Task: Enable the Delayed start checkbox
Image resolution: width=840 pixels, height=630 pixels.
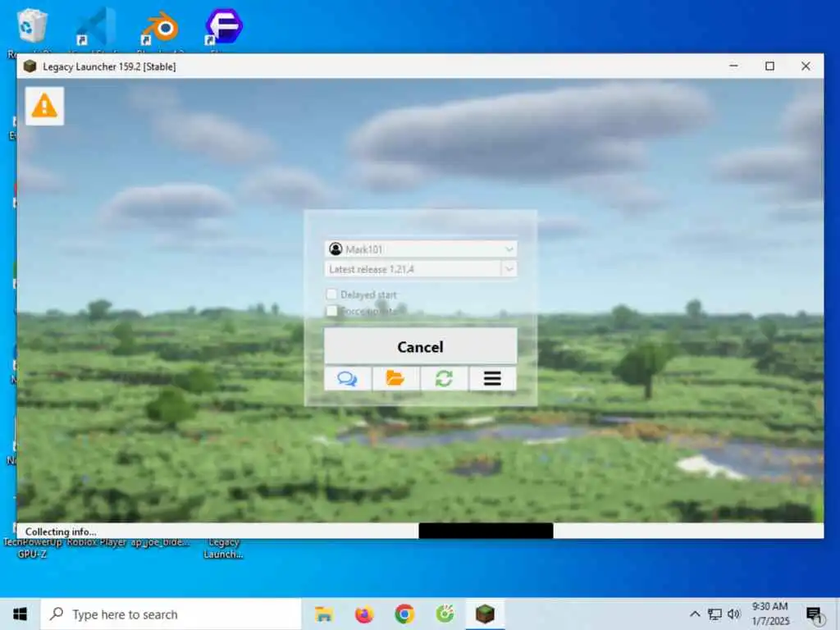Action: tap(331, 294)
